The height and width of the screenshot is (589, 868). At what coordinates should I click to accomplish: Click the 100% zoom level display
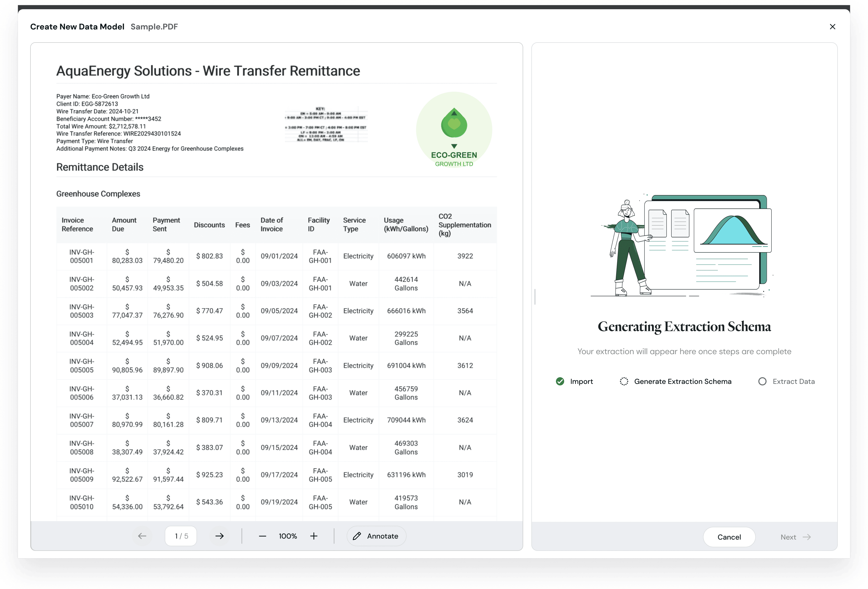point(288,536)
